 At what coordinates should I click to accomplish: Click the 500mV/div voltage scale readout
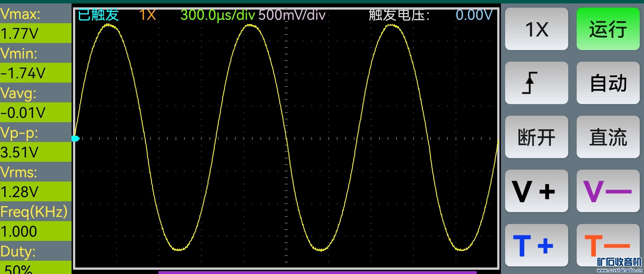tap(292, 15)
